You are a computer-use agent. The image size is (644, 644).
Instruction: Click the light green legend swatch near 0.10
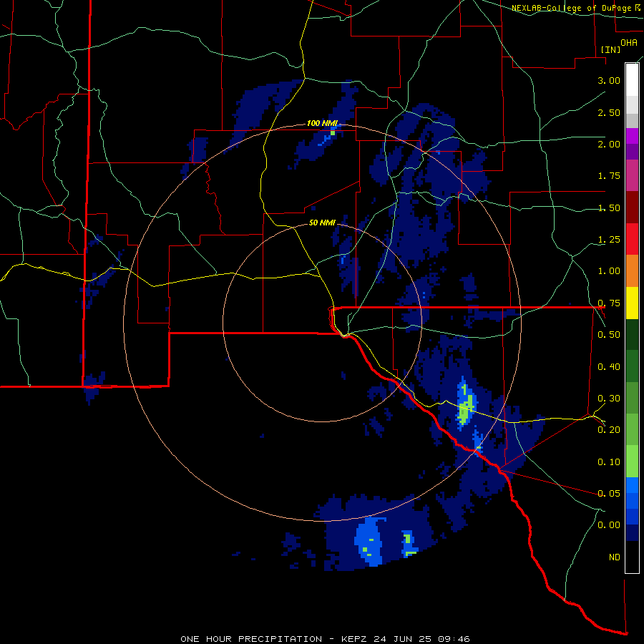(632, 462)
